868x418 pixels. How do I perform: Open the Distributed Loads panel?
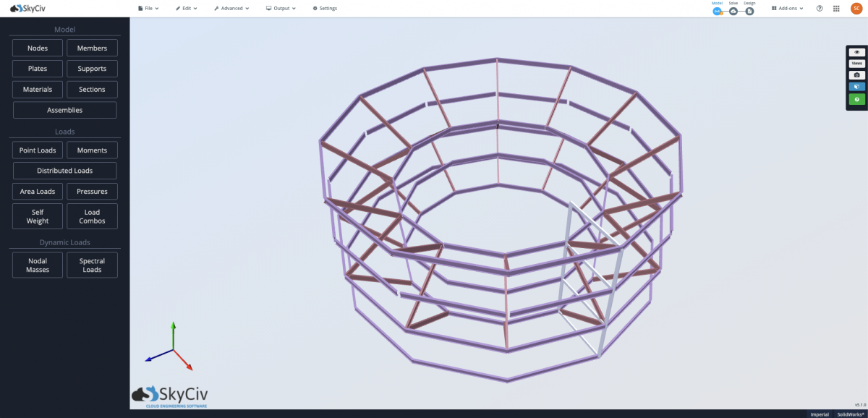64,170
